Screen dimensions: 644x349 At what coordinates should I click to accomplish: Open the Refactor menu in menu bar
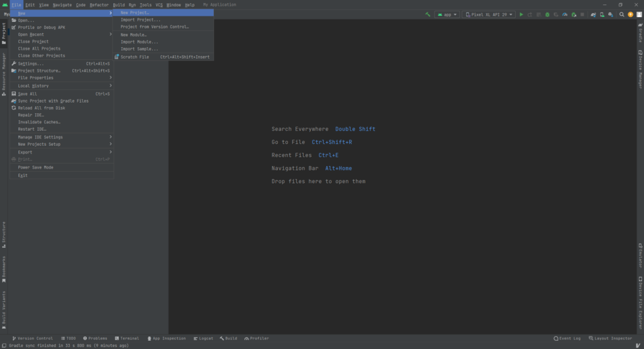tap(99, 5)
